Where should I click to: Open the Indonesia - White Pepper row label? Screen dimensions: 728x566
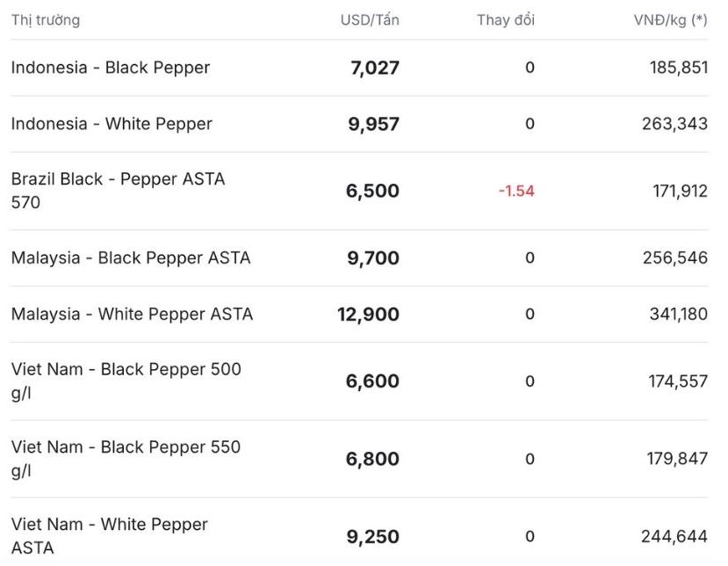pyautogui.click(x=112, y=124)
